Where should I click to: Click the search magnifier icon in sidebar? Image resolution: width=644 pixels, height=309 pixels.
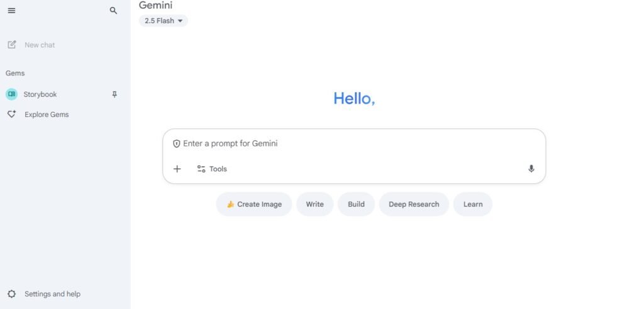click(113, 11)
